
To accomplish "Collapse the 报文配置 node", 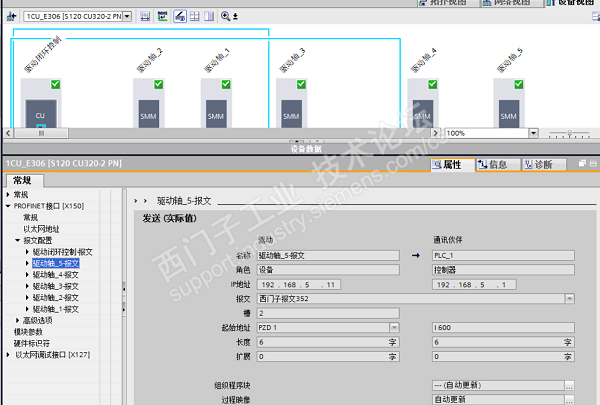I will tap(17, 240).
